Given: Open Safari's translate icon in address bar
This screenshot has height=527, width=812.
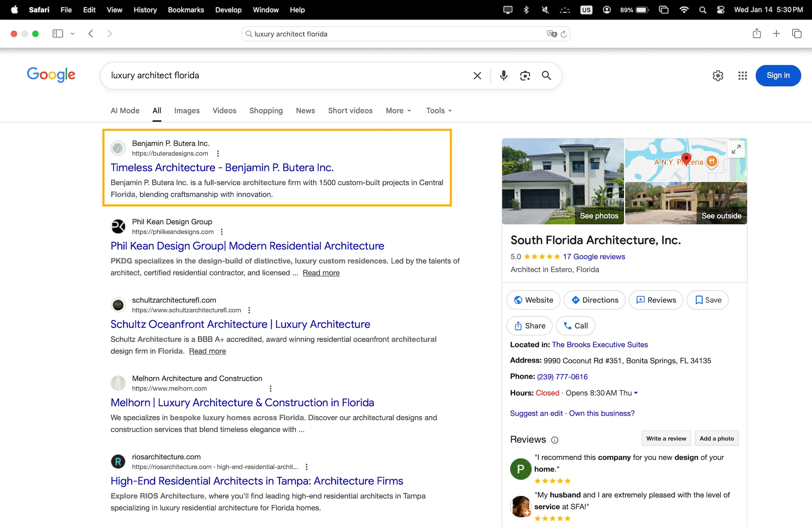Looking at the screenshot, I should (551, 34).
